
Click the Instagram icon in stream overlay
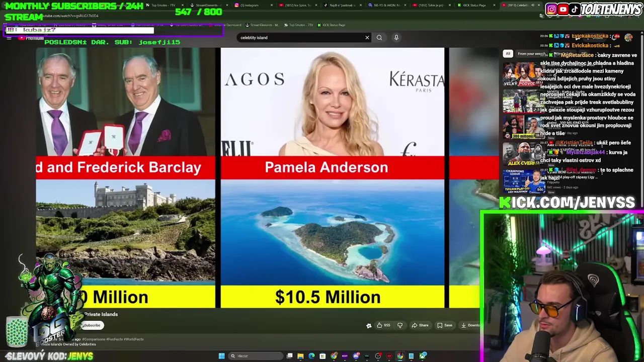551,9
